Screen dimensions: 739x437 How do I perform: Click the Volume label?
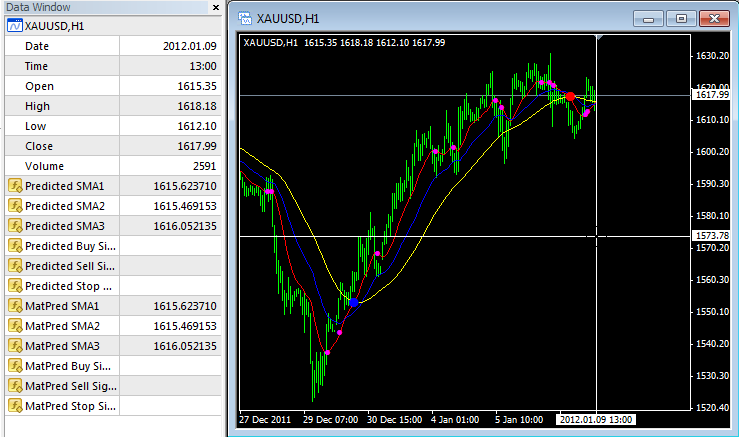(x=44, y=166)
